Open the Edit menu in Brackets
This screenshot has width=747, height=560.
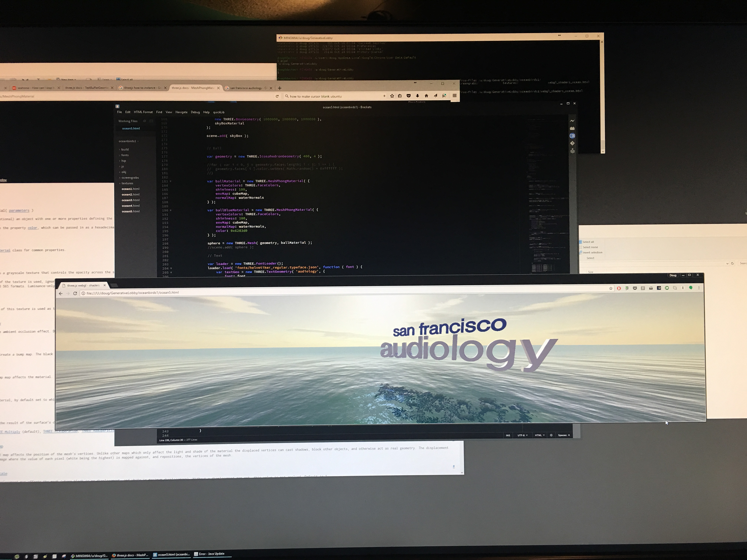pos(128,112)
